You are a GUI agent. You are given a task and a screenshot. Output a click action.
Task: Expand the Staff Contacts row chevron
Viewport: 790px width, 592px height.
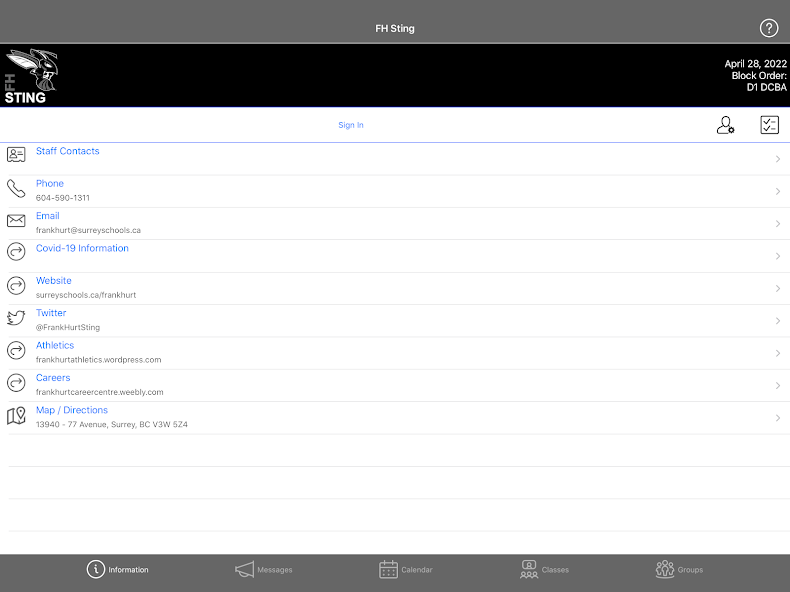pyautogui.click(x=778, y=159)
